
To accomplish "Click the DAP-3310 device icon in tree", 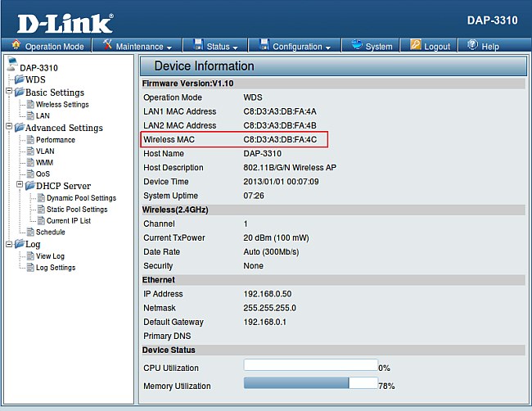I will (11, 66).
